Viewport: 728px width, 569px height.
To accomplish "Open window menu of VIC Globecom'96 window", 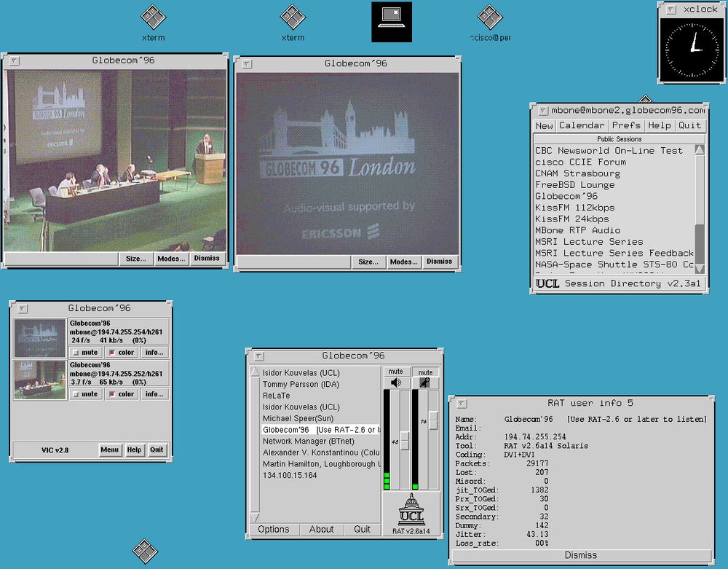I will (x=23, y=308).
